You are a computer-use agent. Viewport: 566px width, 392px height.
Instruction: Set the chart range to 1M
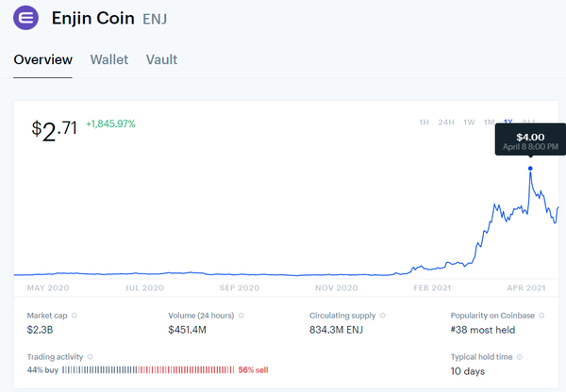click(489, 122)
